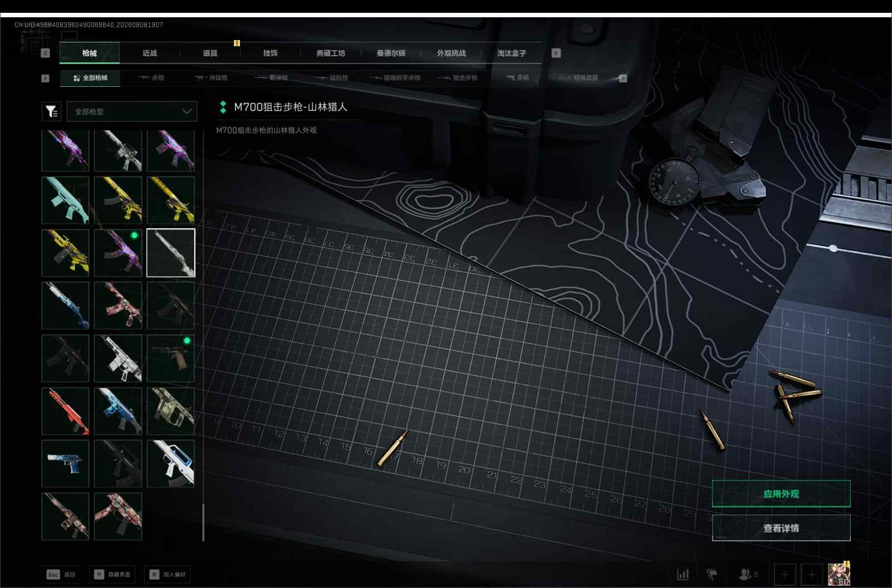Filter by 轻机枪 category

tap(331, 78)
